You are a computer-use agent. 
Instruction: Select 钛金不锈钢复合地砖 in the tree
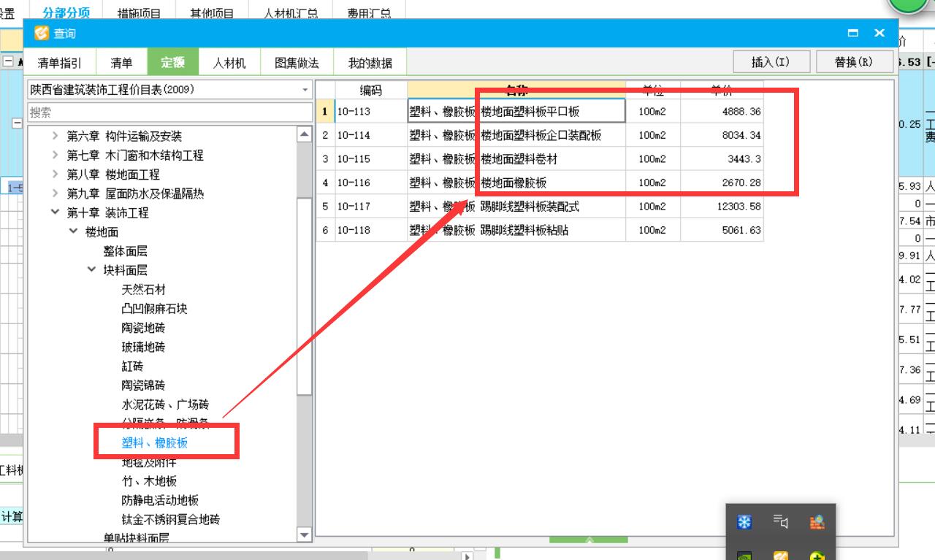[170, 519]
